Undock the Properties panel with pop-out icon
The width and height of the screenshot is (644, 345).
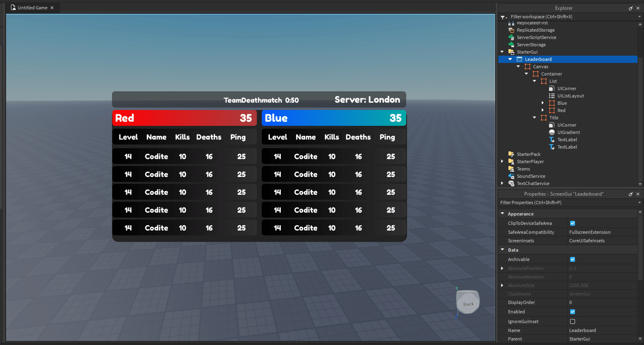[631, 194]
